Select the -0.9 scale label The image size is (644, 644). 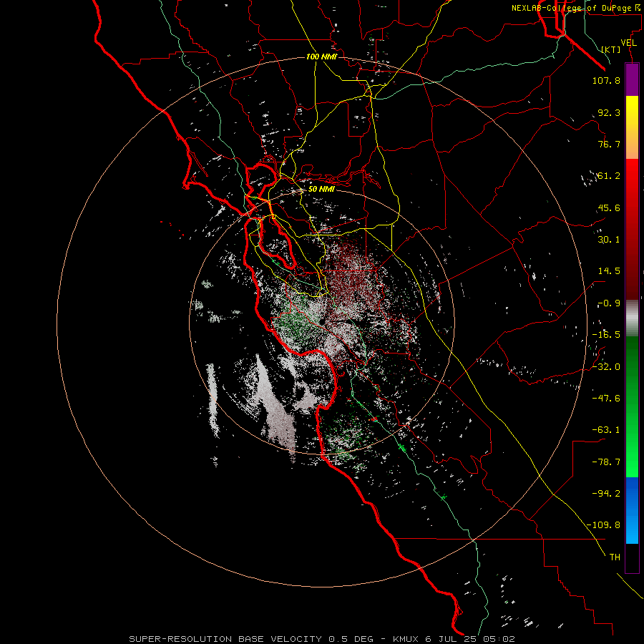click(x=609, y=303)
